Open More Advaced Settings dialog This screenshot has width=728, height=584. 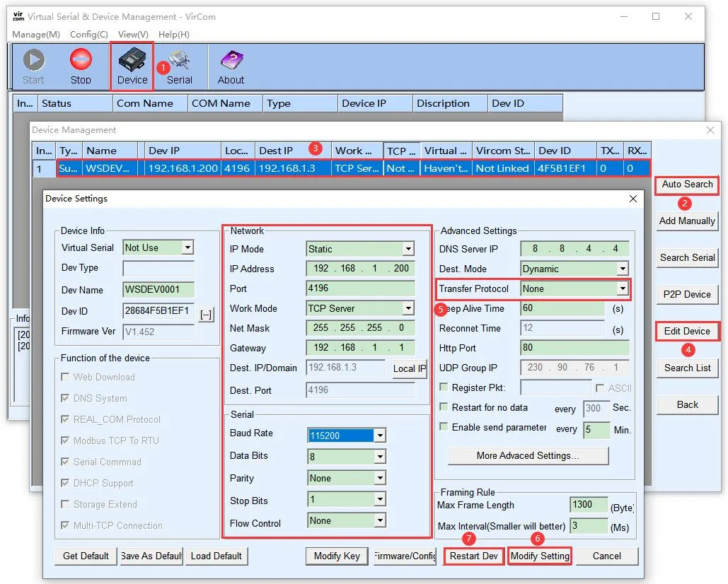(x=527, y=455)
